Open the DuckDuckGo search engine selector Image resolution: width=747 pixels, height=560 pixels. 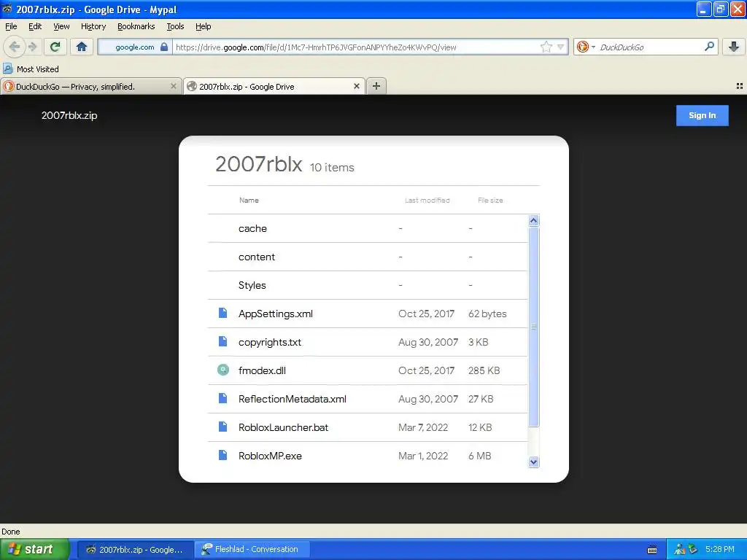586,47
